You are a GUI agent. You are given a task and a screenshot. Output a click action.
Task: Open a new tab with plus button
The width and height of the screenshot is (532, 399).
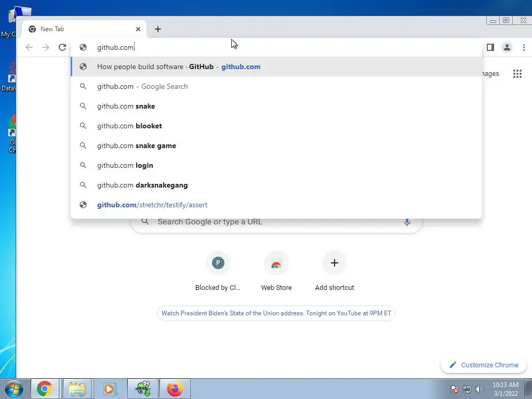(158, 29)
